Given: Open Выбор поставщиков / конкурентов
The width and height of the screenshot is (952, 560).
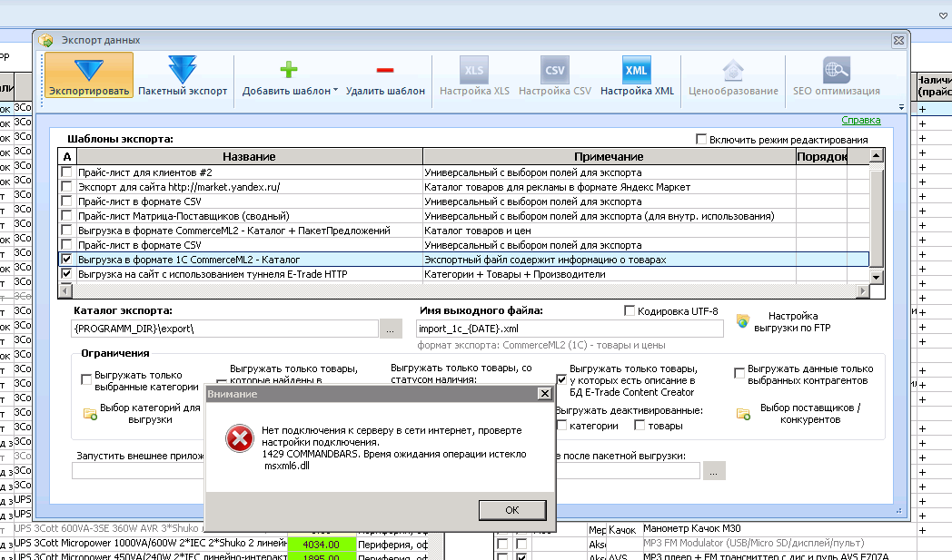Looking at the screenshot, I should click(799, 414).
